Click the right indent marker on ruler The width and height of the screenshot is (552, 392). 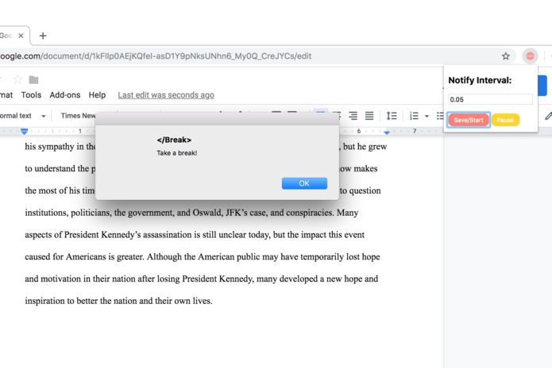387,132
